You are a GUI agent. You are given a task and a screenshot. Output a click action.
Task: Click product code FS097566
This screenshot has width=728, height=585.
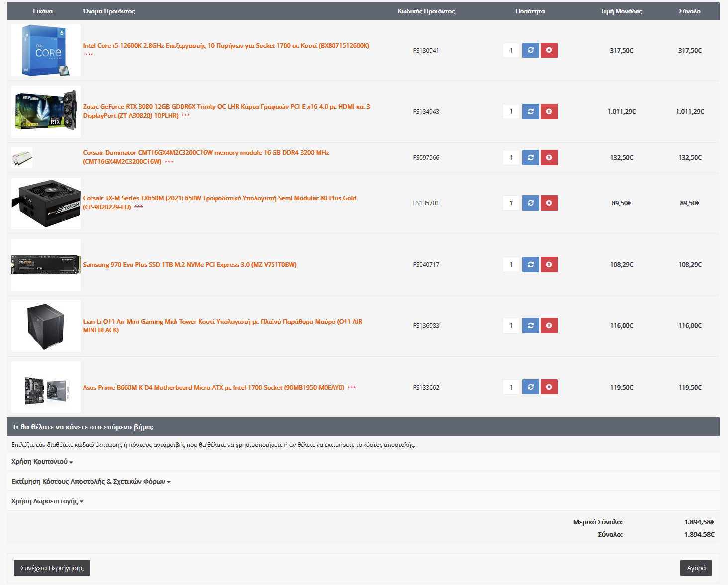(x=426, y=157)
